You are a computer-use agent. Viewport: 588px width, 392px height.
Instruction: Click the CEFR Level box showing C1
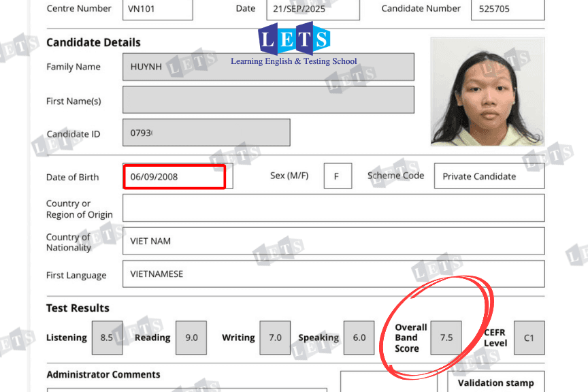pos(529,338)
